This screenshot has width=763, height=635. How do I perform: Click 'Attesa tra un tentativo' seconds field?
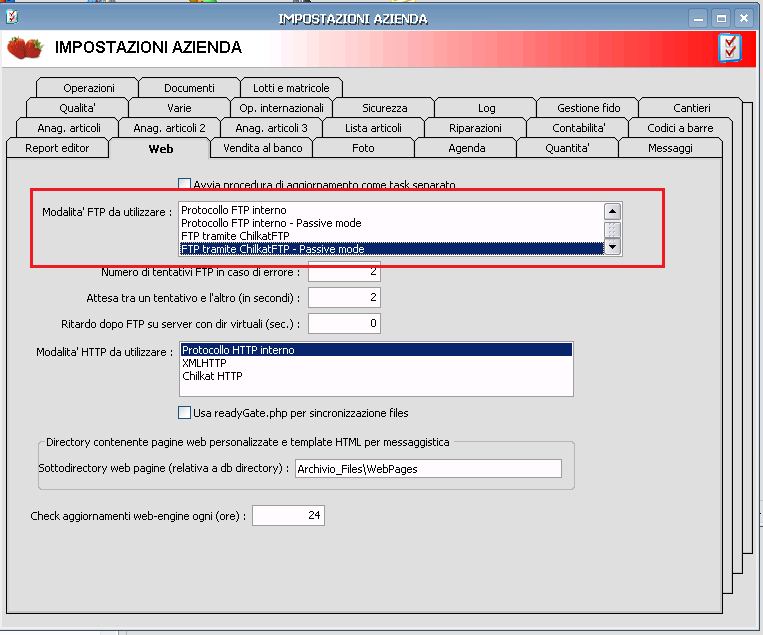click(344, 297)
